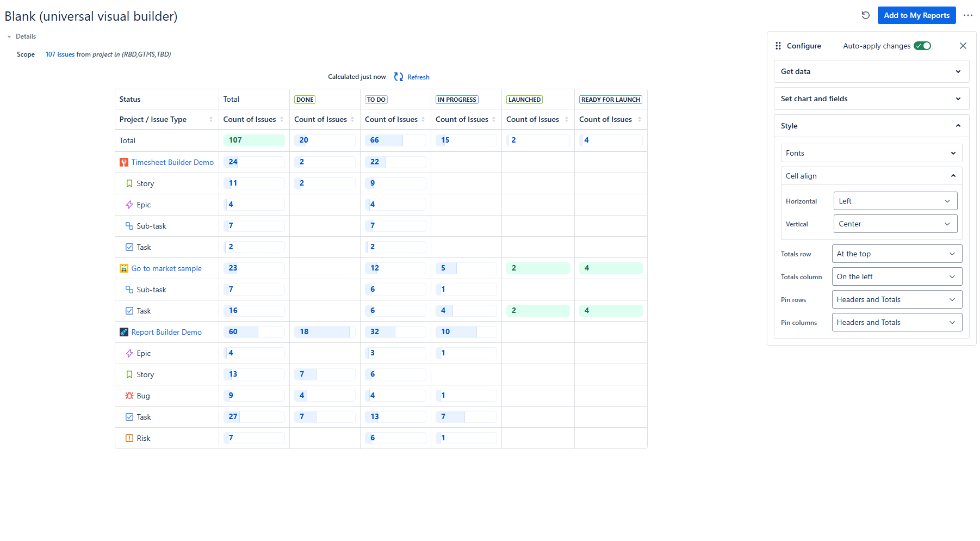This screenshot has width=980, height=541.
Task: Click the Story icon under Report Builder Demo
Action: [x=129, y=374]
